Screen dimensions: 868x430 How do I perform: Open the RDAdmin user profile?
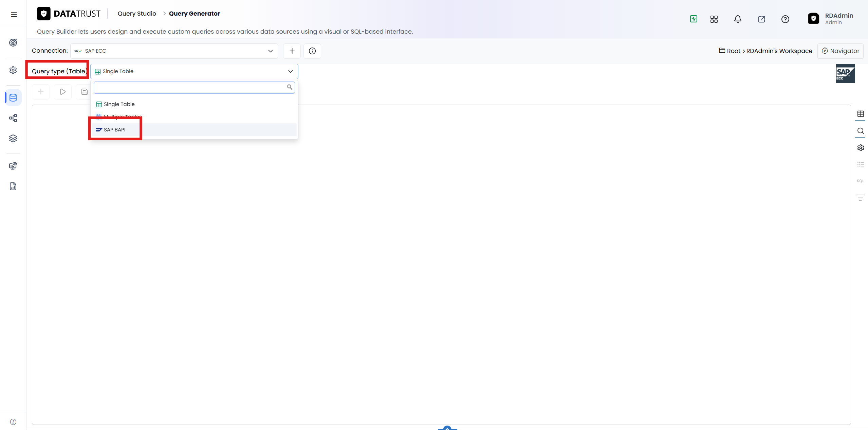pyautogui.click(x=831, y=19)
